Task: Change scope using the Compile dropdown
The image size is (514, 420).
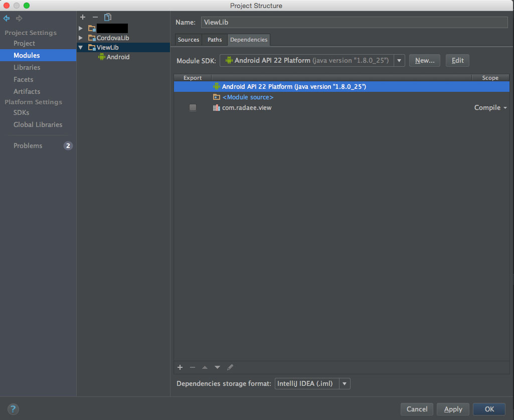Action: [x=490, y=107]
